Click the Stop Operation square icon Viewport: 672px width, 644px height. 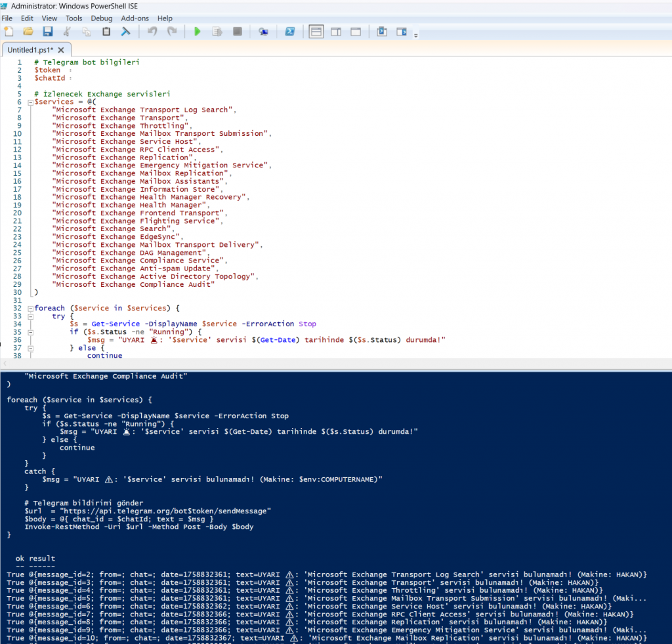point(238,32)
